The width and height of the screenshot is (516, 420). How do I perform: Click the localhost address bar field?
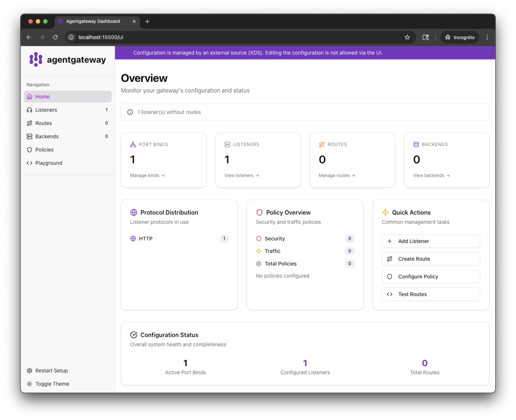218,37
